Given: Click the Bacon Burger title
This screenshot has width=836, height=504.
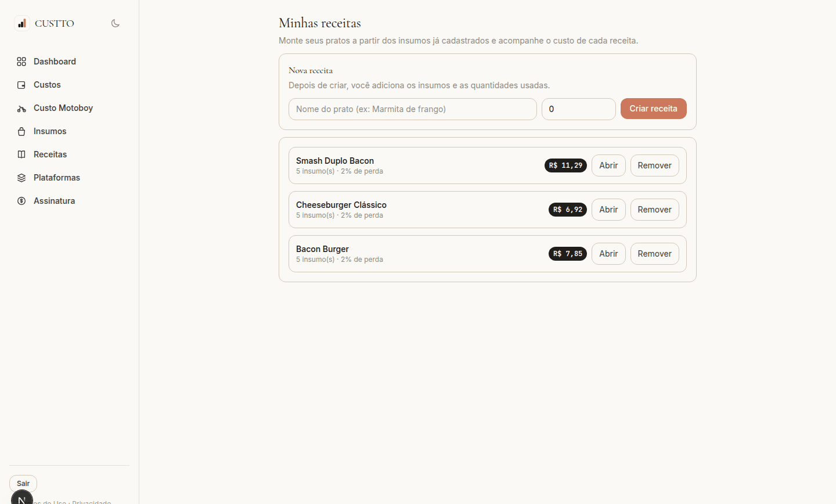Looking at the screenshot, I should point(322,249).
